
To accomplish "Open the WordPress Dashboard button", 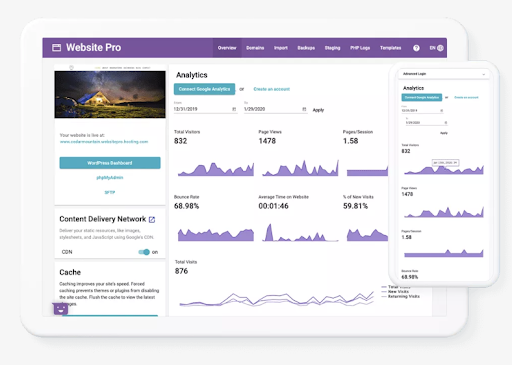I will pos(110,163).
